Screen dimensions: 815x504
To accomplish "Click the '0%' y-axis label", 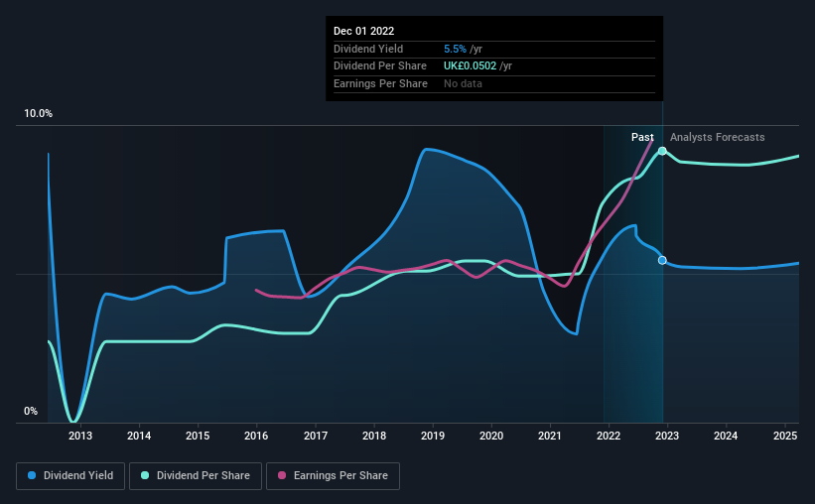I will tap(31, 411).
